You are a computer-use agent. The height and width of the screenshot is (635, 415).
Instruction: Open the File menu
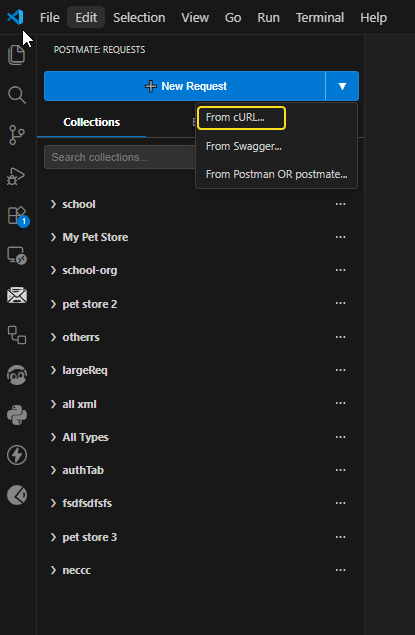click(x=50, y=18)
